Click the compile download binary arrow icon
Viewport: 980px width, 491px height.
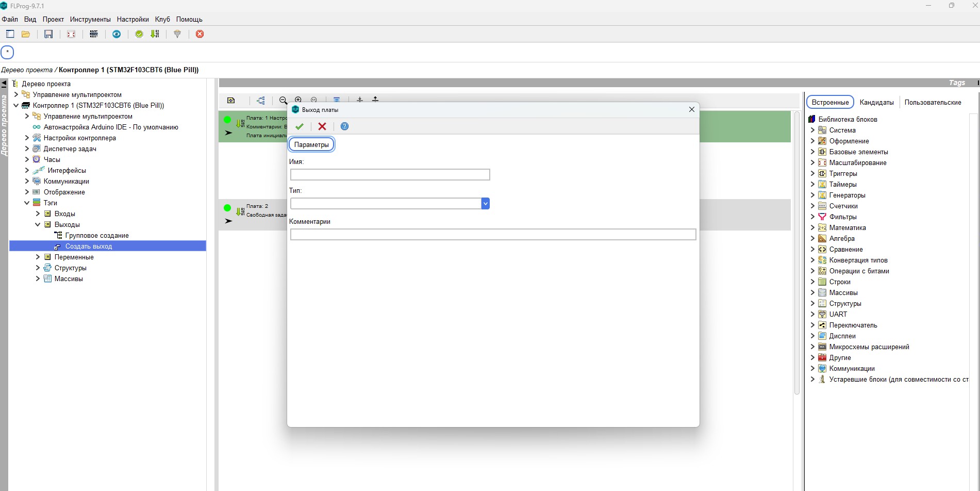click(155, 34)
